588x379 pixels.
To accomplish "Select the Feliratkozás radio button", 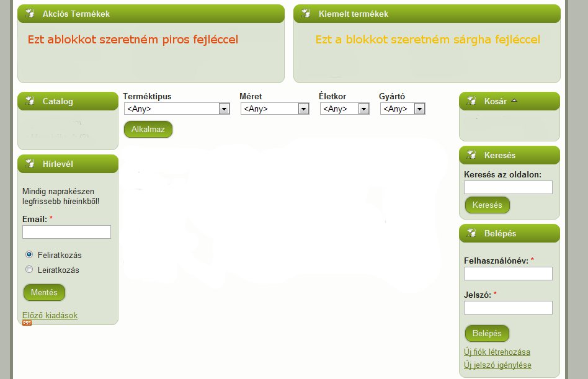I will [x=29, y=254].
